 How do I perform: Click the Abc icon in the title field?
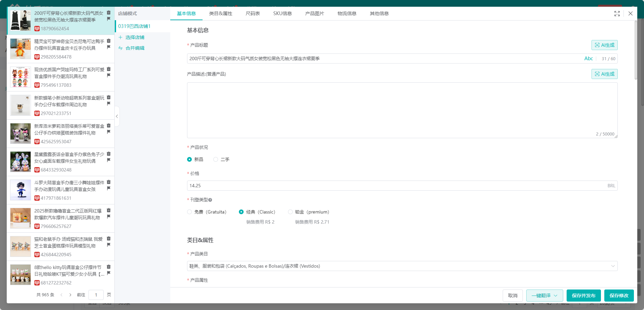point(588,58)
